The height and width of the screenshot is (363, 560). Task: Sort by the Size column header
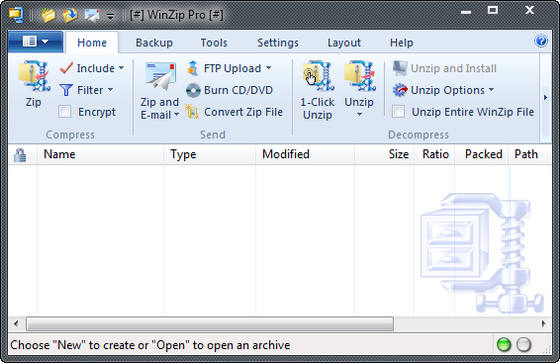pyautogui.click(x=385, y=154)
